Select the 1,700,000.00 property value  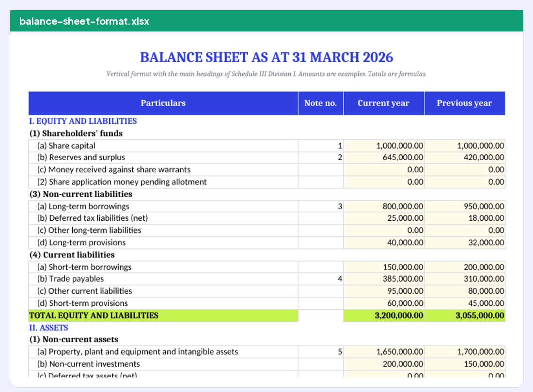[x=464, y=352]
